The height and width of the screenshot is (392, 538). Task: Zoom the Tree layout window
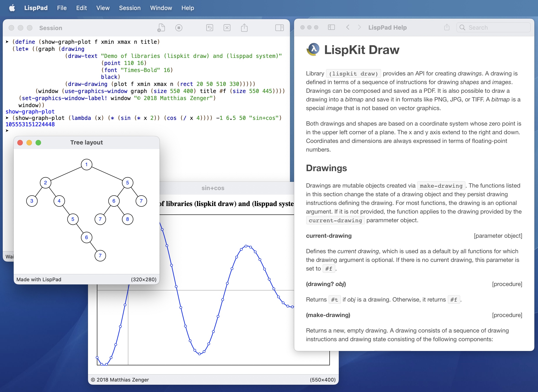click(38, 142)
